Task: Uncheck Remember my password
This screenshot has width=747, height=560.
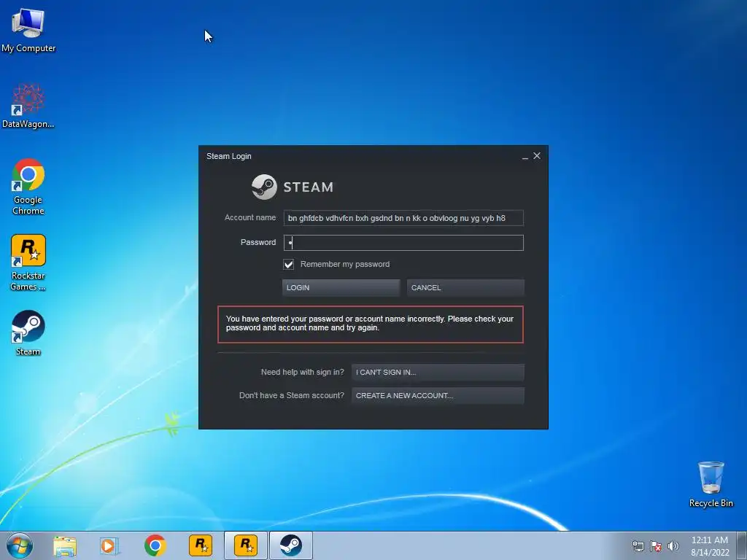Action: [x=289, y=264]
